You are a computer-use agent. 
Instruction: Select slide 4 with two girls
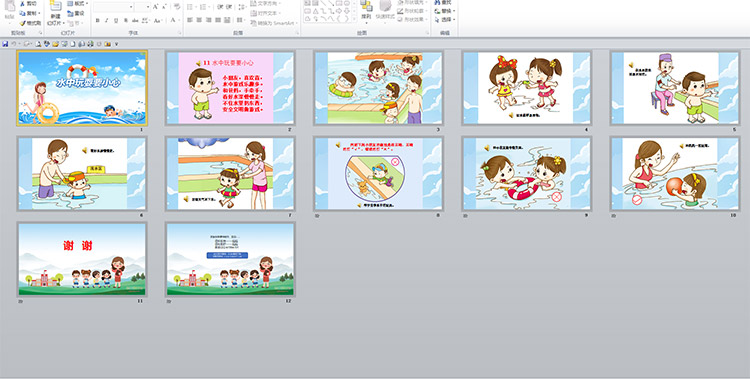(527, 88)
